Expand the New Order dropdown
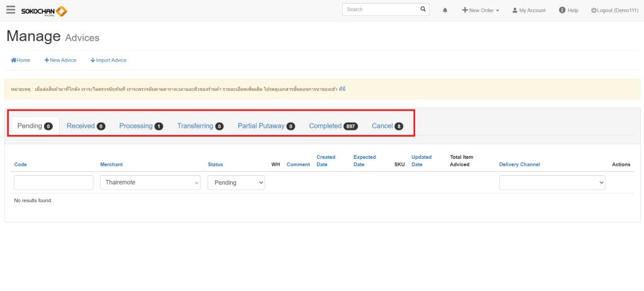The width and height of the screenshot is (644, 291). coord(480,11)
